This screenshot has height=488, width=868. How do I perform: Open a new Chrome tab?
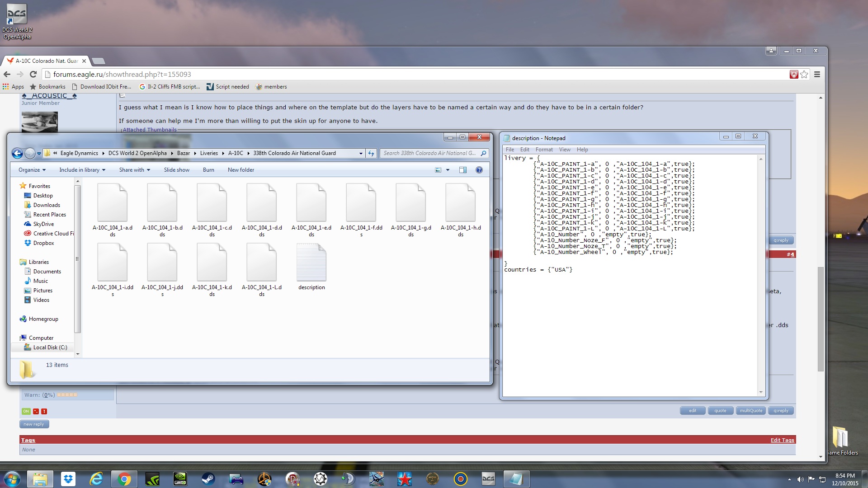pos(98,61)
